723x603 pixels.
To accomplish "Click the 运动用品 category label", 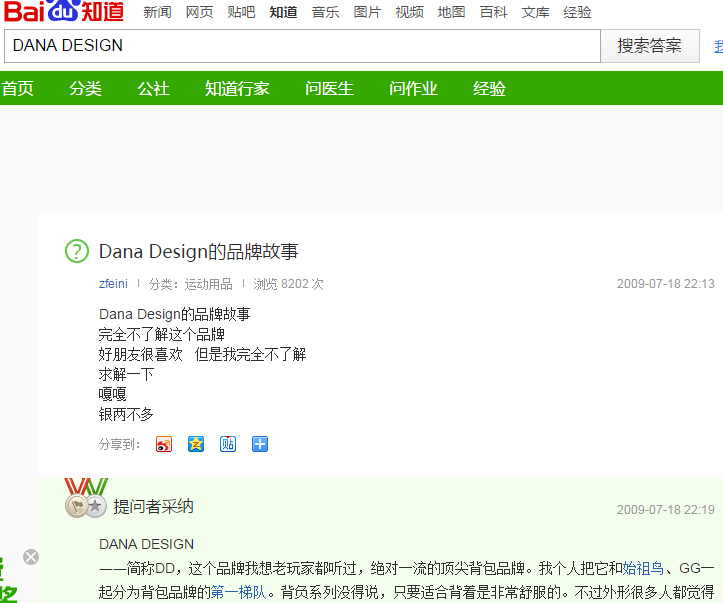I will click(x=208, y=284).
